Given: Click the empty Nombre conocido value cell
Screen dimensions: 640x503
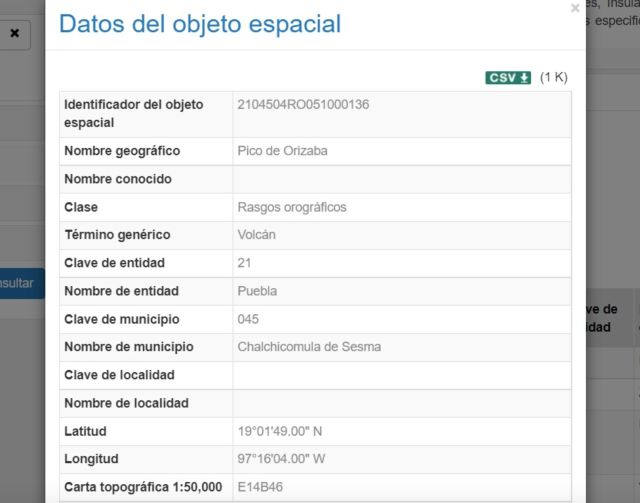Looking at the screenshot, I should 402,179.
